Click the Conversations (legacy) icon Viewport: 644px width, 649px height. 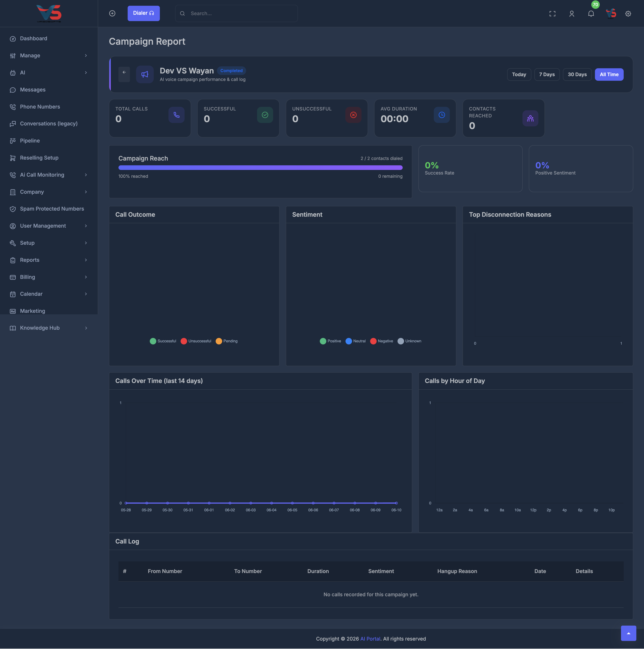pos(13,124)
